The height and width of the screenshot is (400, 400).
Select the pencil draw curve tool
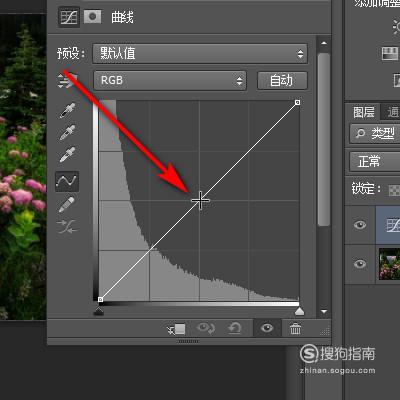click(67, 204)
